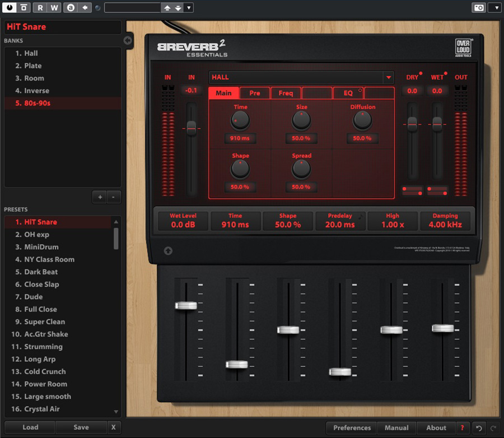Enable Write automation (W) button
This screenshot has height=438, width=504.
(x=54, y=8)
